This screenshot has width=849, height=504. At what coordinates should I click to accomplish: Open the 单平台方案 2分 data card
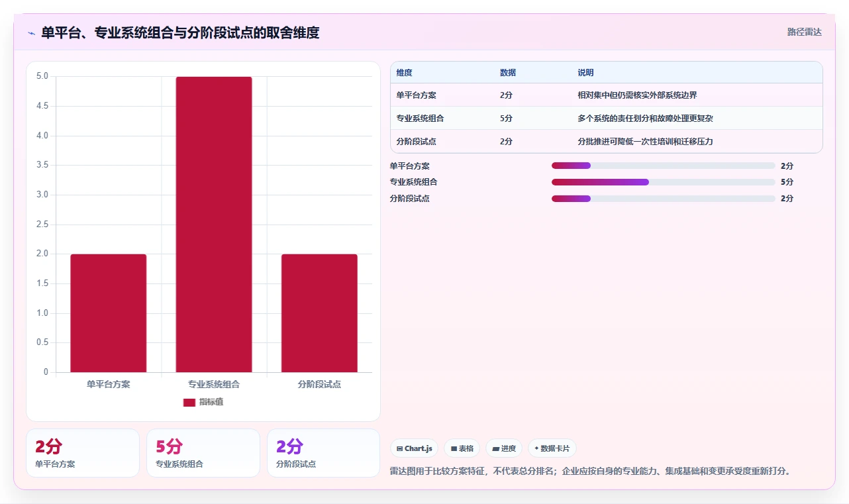coord(83,453)
